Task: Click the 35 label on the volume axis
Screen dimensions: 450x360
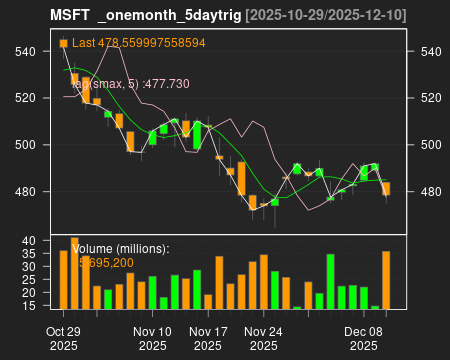Action: (28, 254)
